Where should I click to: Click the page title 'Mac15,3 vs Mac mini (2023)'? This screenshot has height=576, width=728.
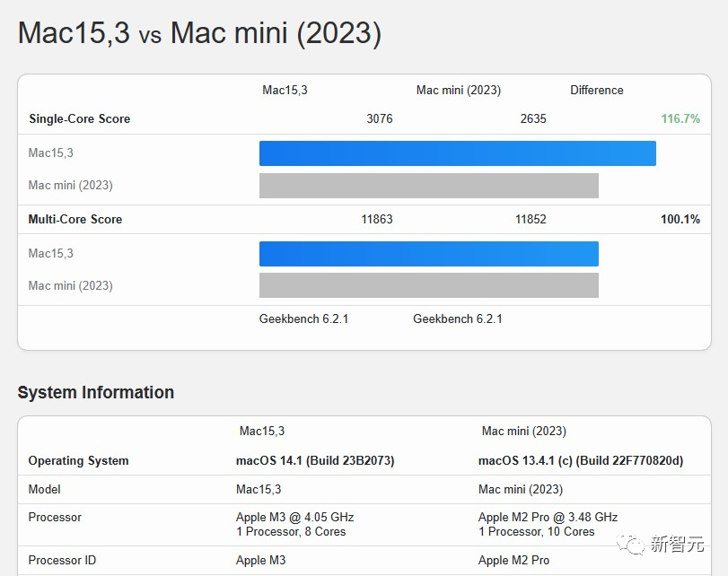tap(199, 33)
